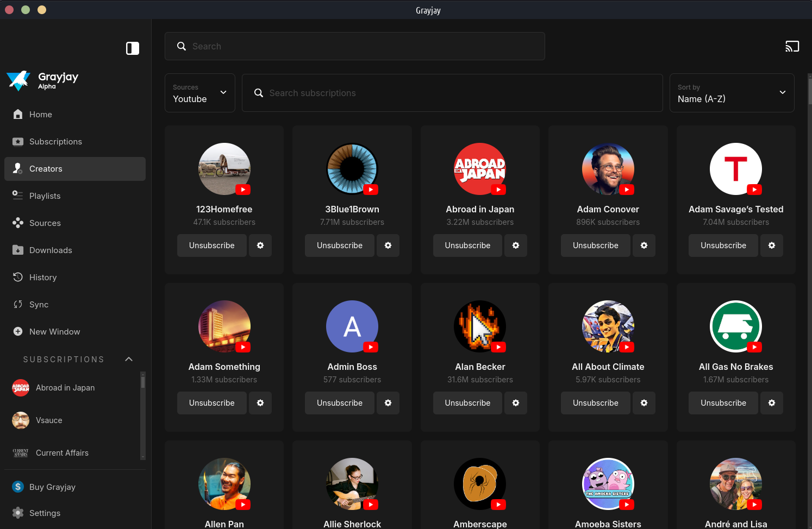Open the Sort by Name dropdown
The height and width of the screenshot is (529, 812).
point(732,93)
